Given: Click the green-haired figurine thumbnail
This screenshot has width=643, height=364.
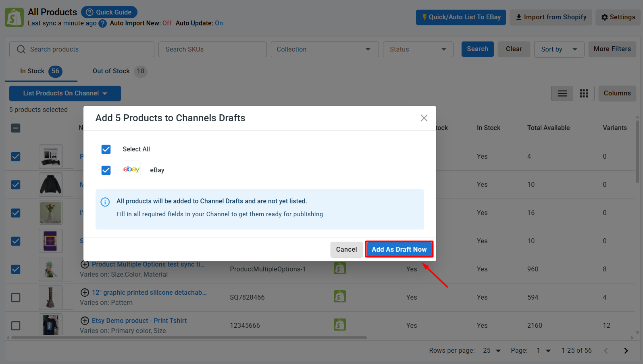Looking at the screenshot, I should (x=51, y=269).
